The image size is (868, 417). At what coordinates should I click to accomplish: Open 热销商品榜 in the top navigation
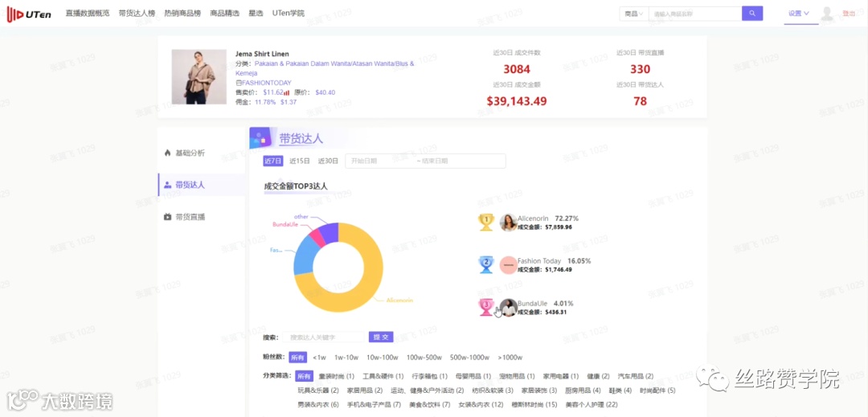point(182,14)
